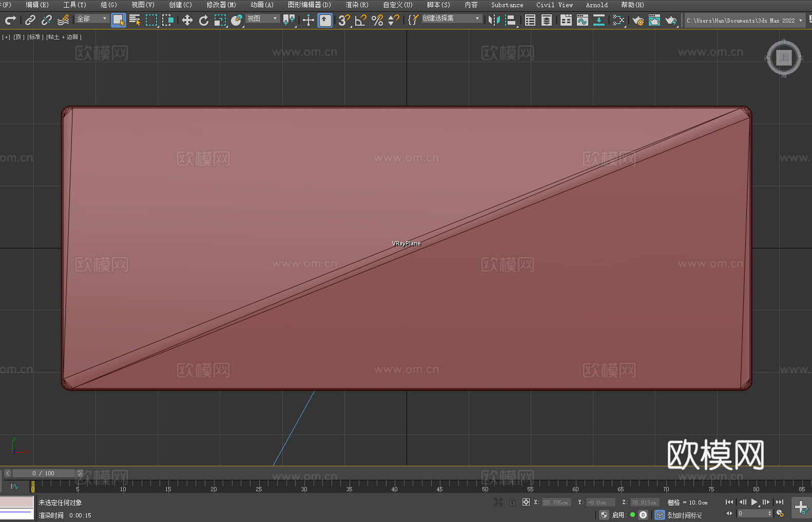812x522 pixels.
Task: Select the Link tool (chain icon)
Action: (x=30, y=20)
